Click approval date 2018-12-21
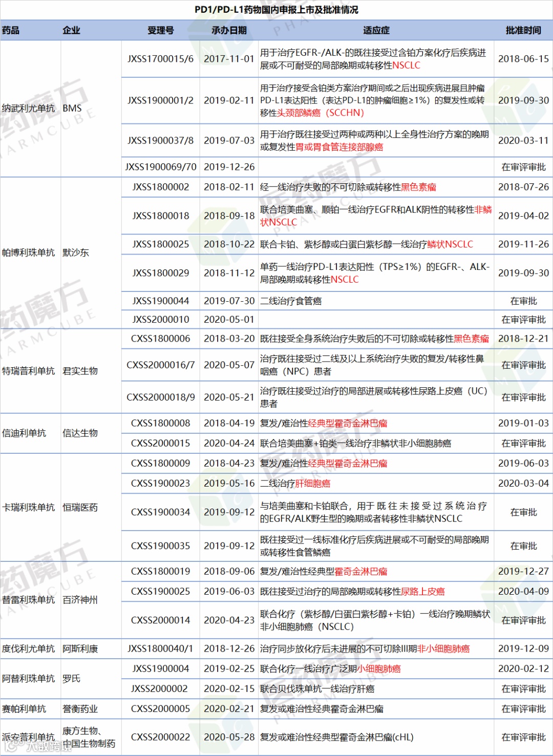Viewport: 553px width, 756px height. point(523,339)
